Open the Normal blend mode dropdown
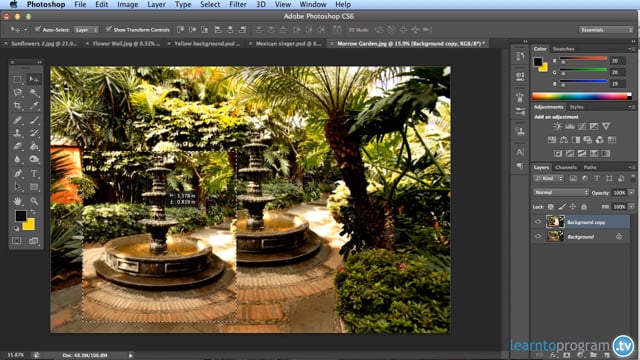Screen dimensions: 640x360 (x=561, y=192)
